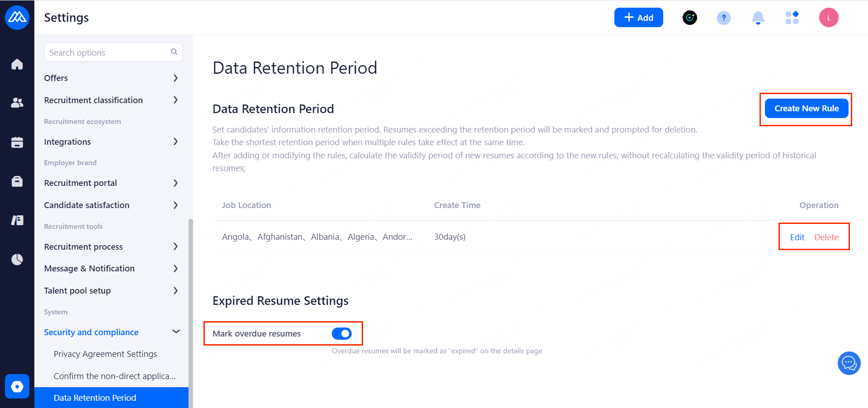Open the help question mark icon
This screenshot has height=408, width=868.
click(x=724, y=18)
